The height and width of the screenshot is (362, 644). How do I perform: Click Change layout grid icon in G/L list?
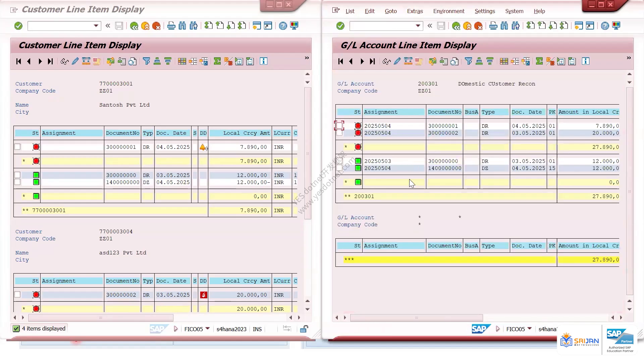pyautogui.click(x=504, y=61)
